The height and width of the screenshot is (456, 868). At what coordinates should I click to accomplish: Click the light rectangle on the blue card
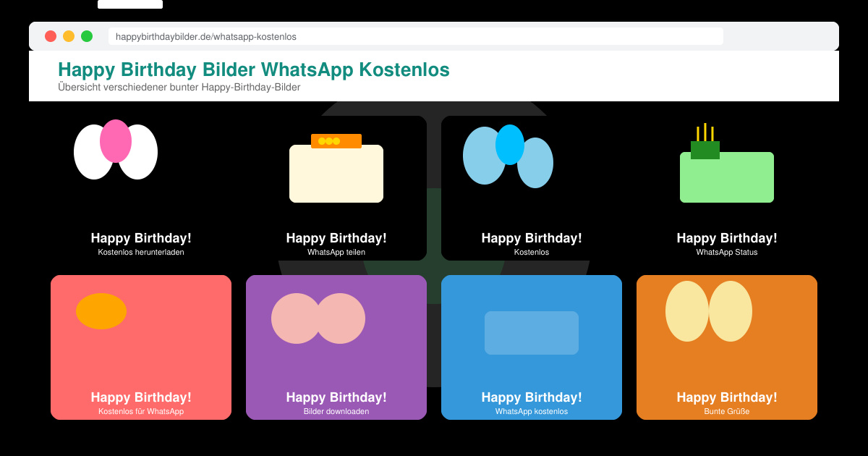[x=532, y=333]
